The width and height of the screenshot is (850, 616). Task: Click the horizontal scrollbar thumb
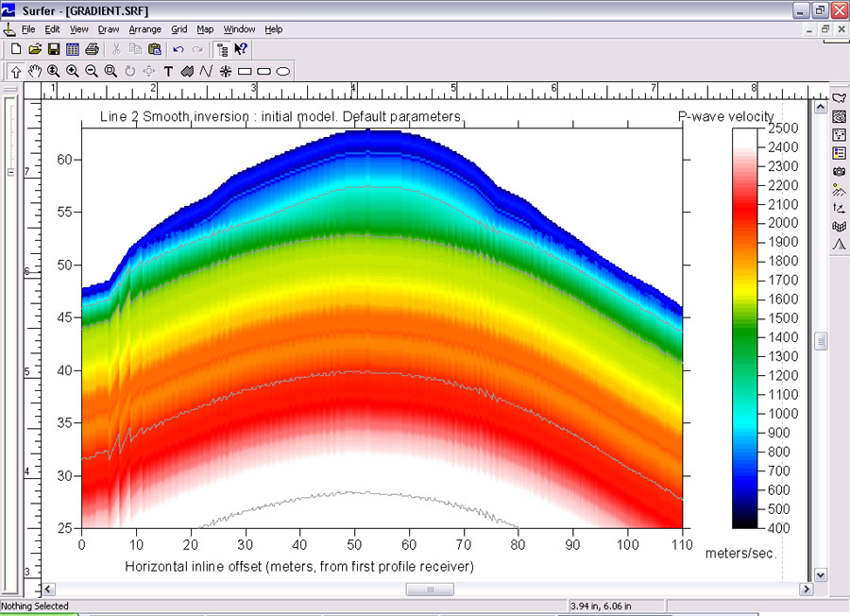430,590
